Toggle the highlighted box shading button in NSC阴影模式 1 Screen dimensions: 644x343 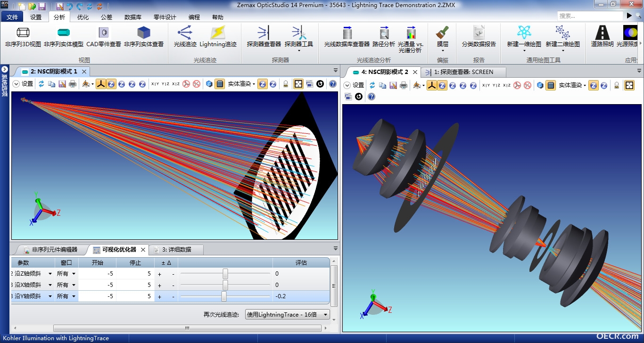220,84
